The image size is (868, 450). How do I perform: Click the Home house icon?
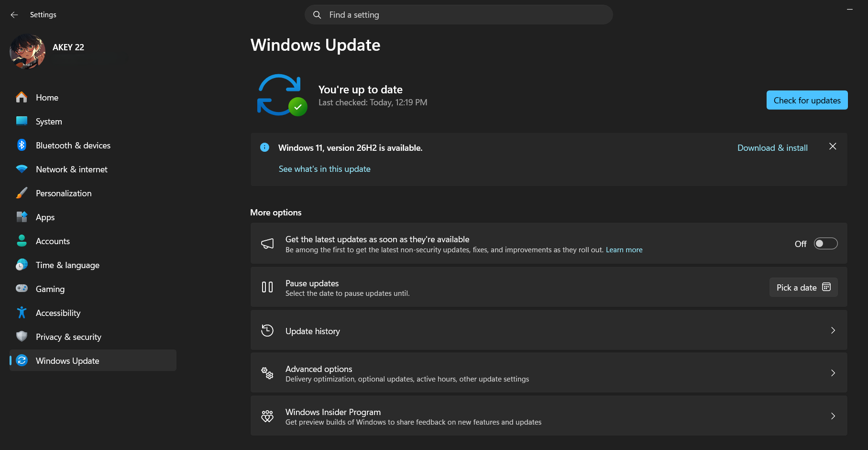22,97
